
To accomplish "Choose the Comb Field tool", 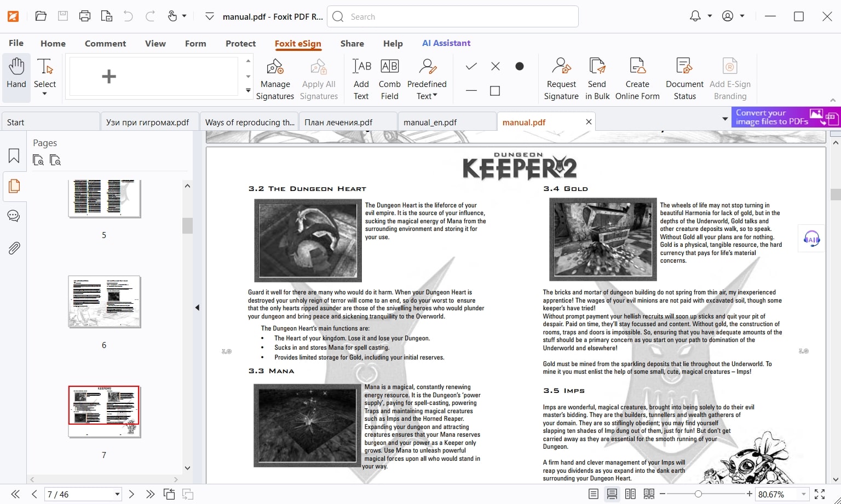I will tap(389, 80).
